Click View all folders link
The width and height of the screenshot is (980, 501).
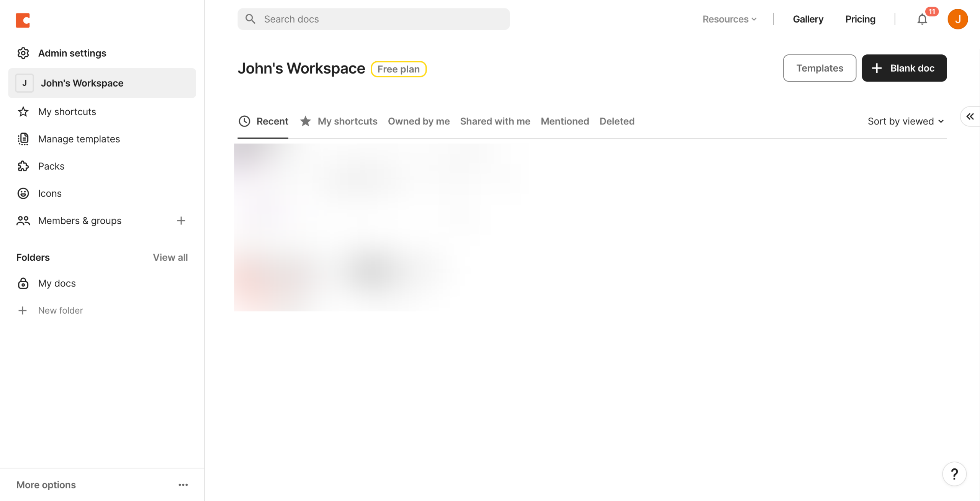pos(170,257)
